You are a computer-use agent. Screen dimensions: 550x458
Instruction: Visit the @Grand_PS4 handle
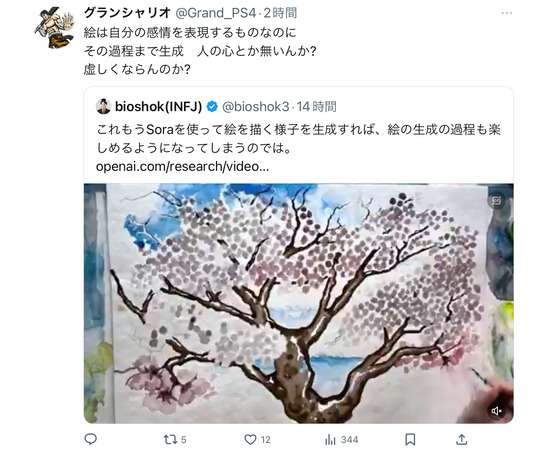click(x=216, y=13)
